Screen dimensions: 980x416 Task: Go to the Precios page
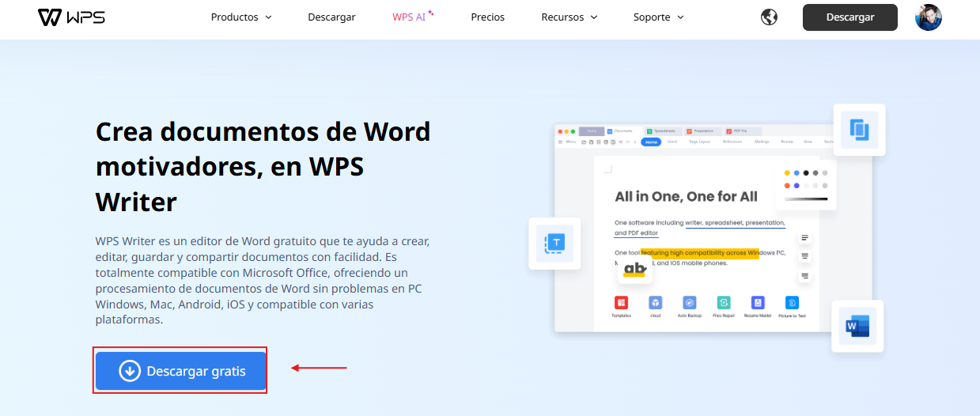(487, 17)
